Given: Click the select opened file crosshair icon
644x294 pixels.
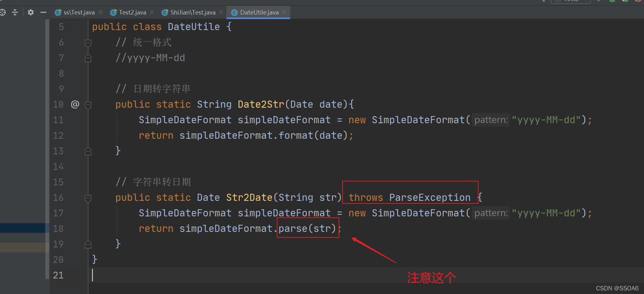Looking at the screenshot, I should [3, 13].
